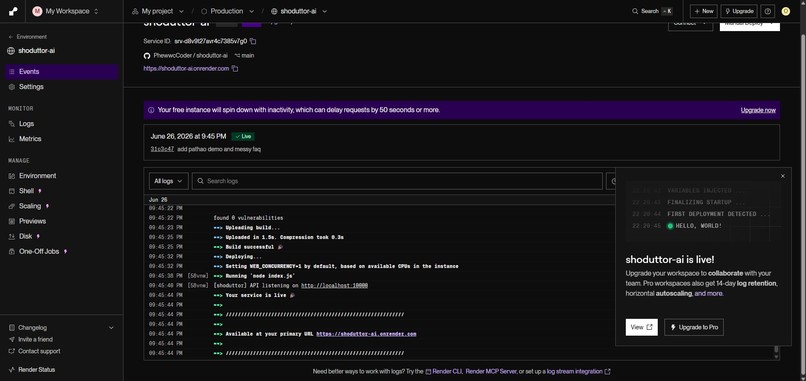Click 'found 0 vulnerabilities' log line

pos(248,218)
